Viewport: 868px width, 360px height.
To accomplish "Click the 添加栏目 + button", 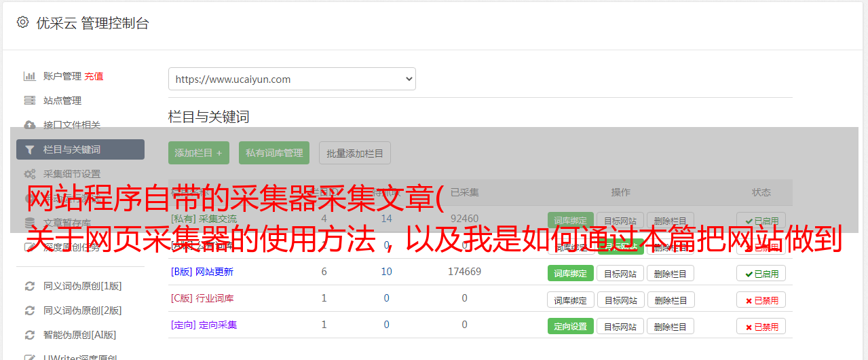I will [x=199, y=153].
